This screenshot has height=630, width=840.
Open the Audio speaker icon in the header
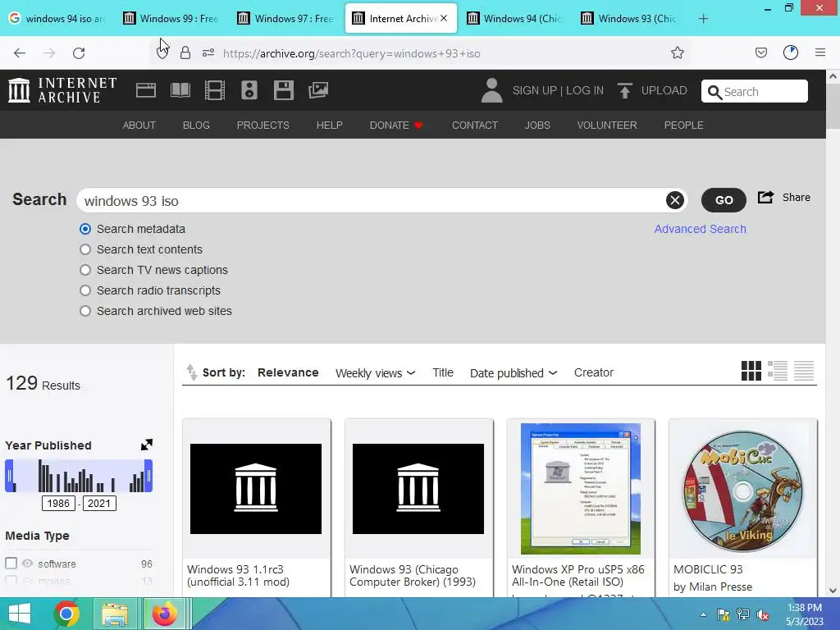249,90
